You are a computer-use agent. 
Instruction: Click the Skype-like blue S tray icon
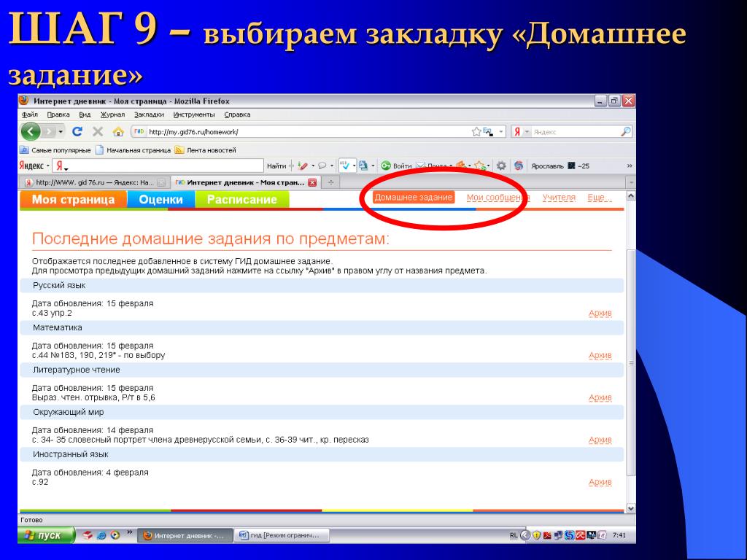click(x=569, y=535)
